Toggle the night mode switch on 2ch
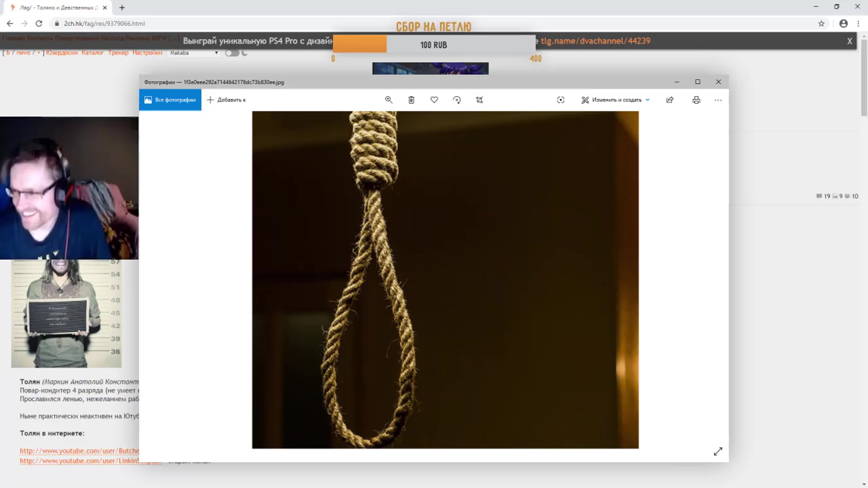868x488 pixels. (x=232, y=53)
